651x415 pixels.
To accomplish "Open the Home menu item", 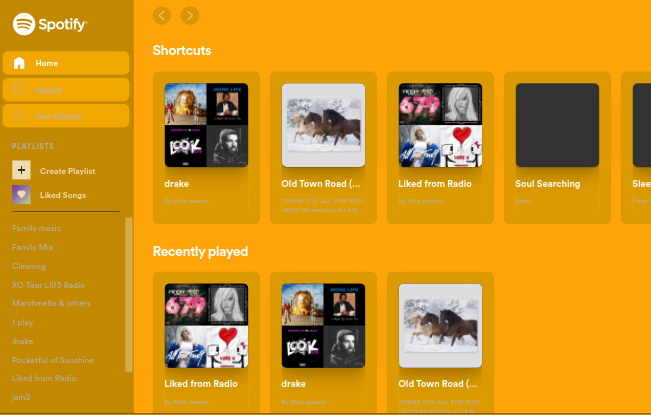I will point(66,63).
